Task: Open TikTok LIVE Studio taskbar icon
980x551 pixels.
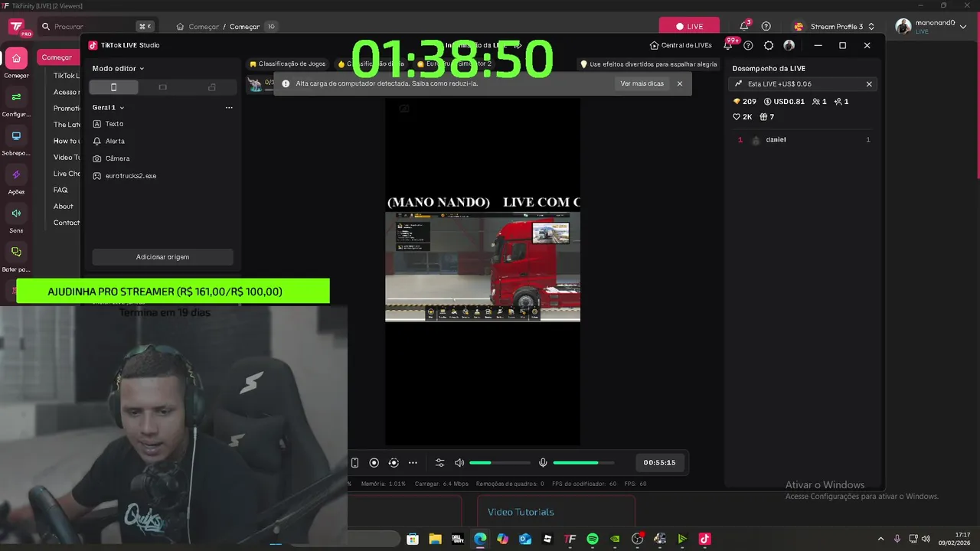Action: tap(704, 539)
